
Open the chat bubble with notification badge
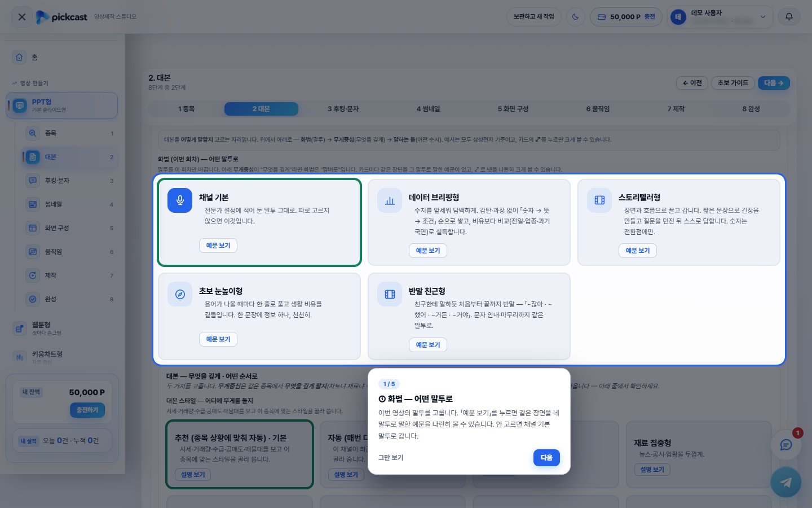click(x=786, y=445)
